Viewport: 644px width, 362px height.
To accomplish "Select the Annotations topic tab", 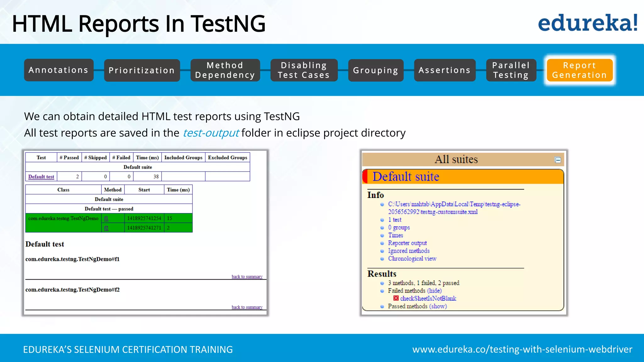I will coord(58,70).
